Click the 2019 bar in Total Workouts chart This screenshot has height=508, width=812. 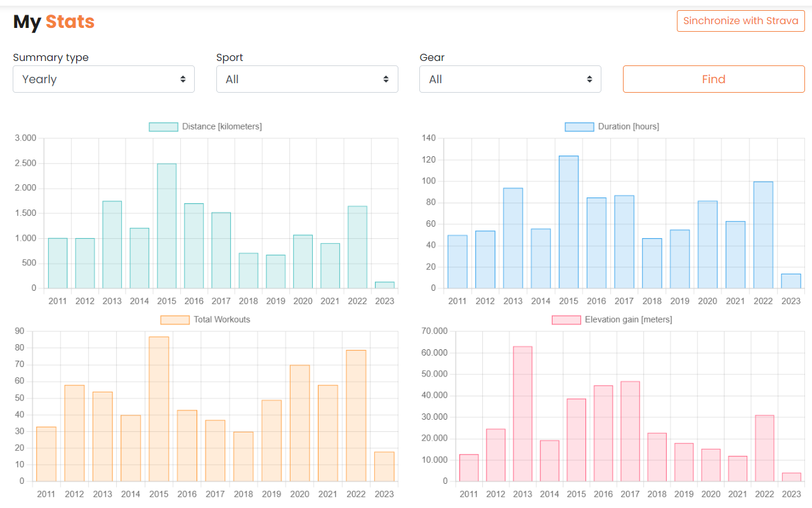(x=272, y=441)
